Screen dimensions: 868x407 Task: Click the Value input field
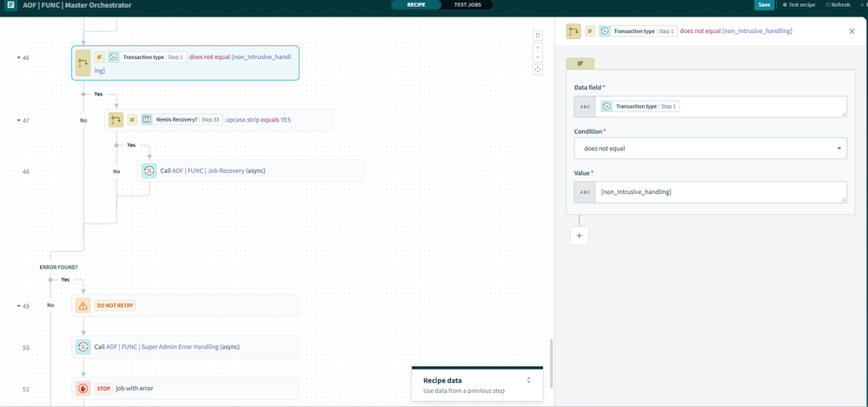coord(721,192)
